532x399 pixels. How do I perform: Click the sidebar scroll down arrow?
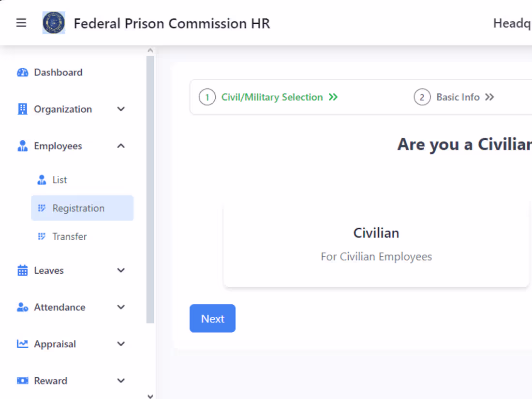pyautogui.click(x=150, y=396)
